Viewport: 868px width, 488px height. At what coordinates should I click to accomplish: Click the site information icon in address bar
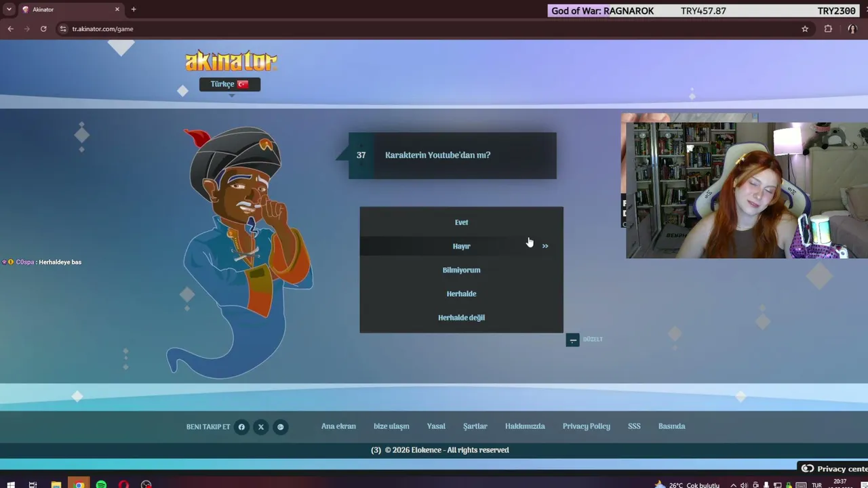[63, 28]
